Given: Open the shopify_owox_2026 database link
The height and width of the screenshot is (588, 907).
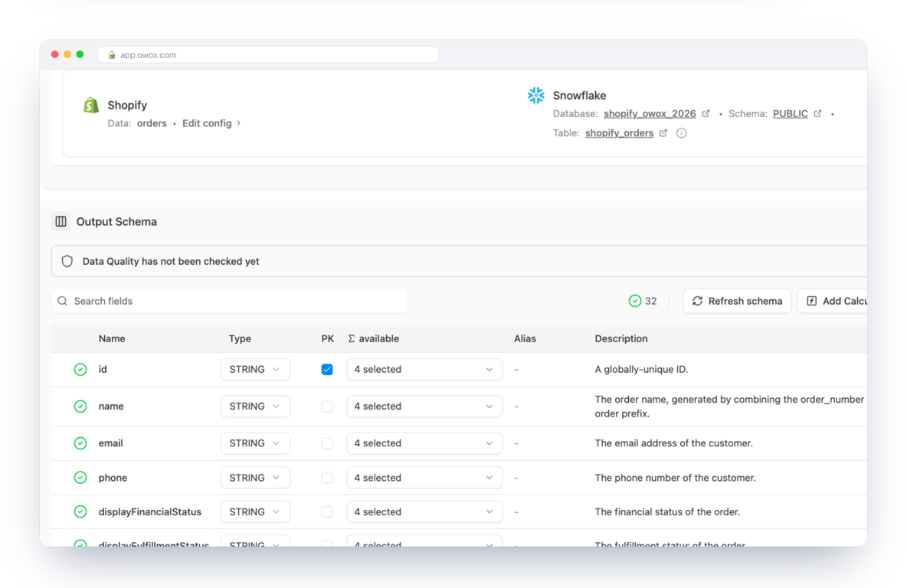Looking at the screenshot, I should click(650, 114).
